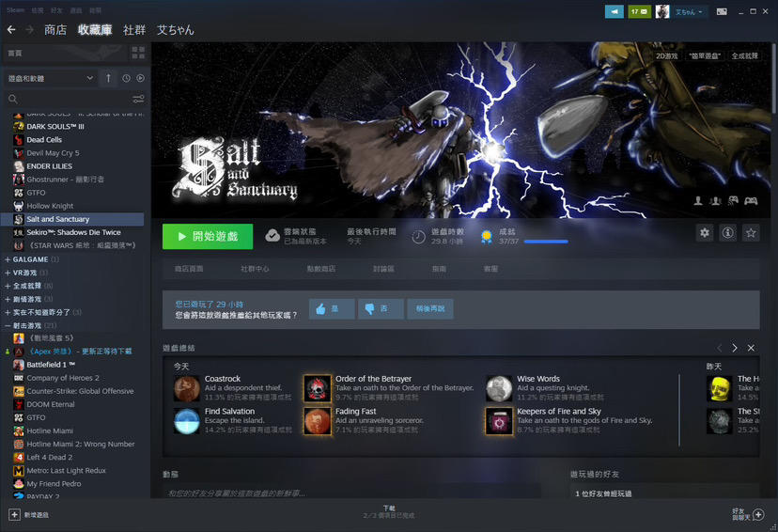The height and width of the screenshot is (532, 778).
Task: Click the 全成就輝 tag on banner
Action: [745, 56]
